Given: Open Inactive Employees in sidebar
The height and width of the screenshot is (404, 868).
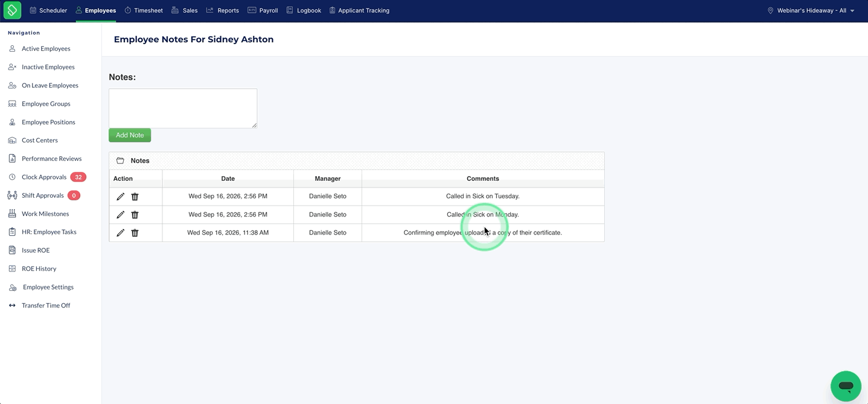Looking at the screenshot, I should [x=48, y=67].
